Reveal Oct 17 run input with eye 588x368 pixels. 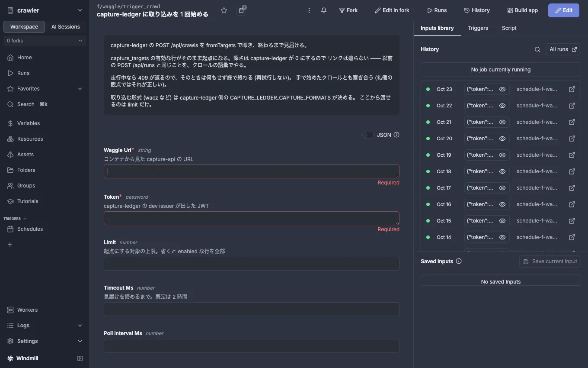coord(502,188)
